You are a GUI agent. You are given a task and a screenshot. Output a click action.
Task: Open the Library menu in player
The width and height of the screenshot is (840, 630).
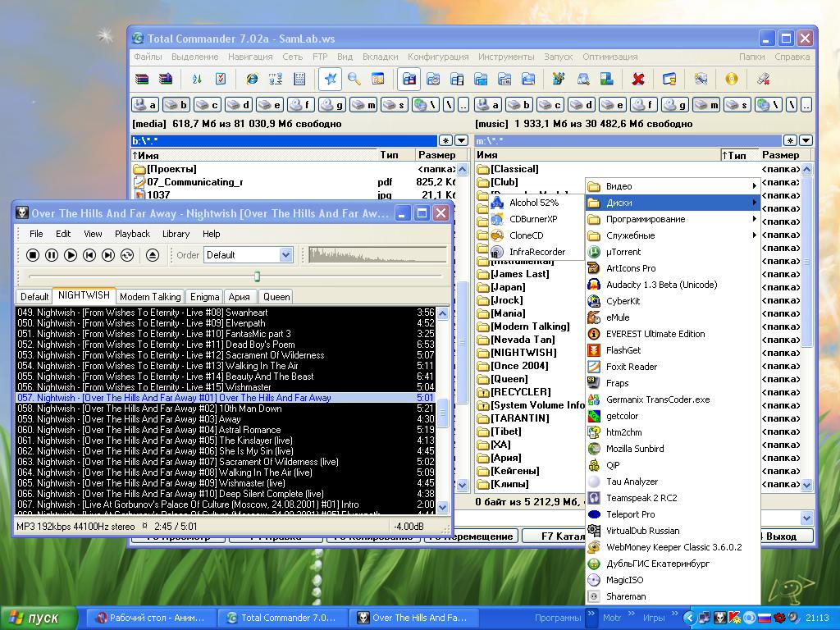point(176,234)
